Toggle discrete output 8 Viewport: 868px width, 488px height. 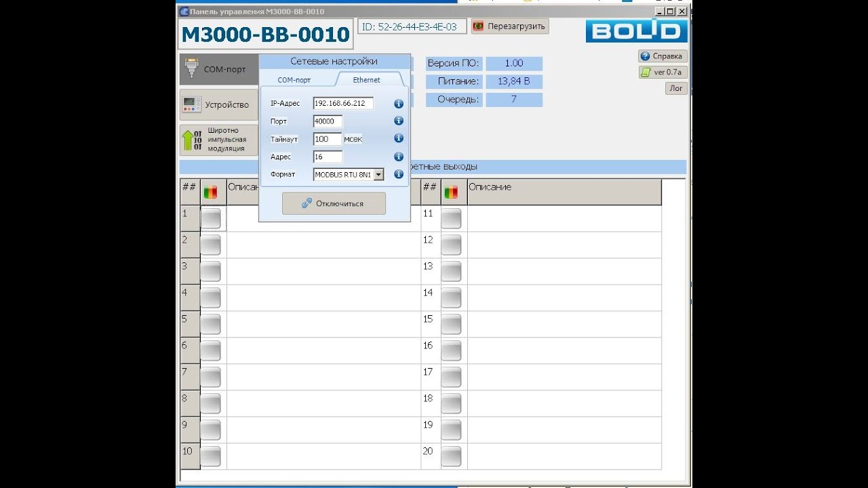tap(211, 403)
